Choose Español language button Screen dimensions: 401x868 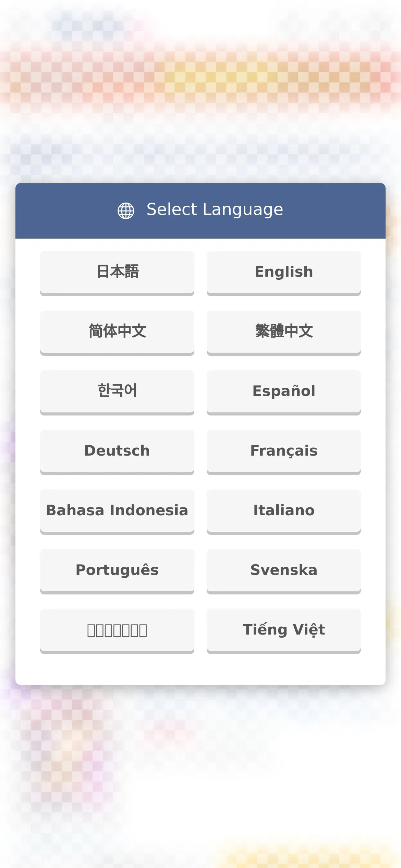pos(283,391)
